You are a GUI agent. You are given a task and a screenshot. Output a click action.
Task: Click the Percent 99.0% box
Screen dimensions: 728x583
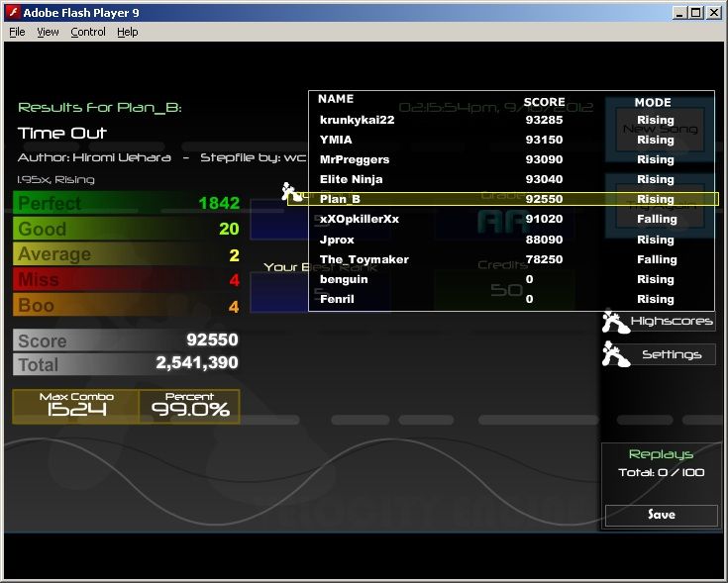pyautogui.click(x=189, y=406)
